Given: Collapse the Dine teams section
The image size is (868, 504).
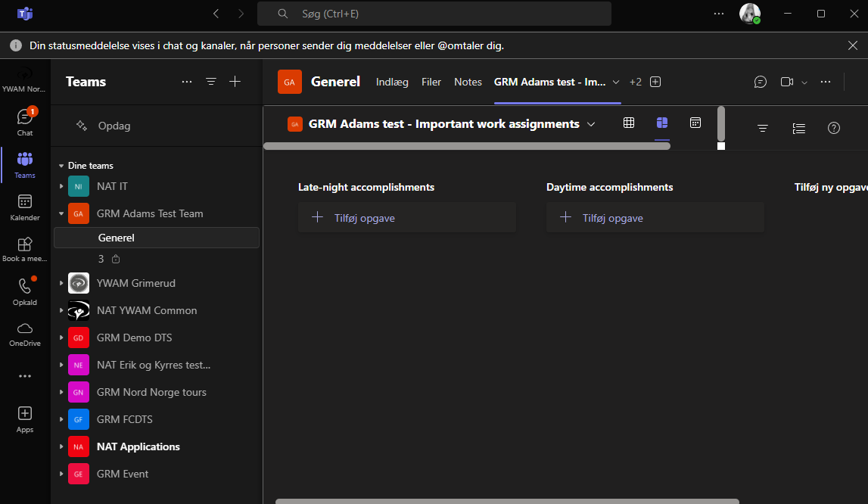Looking at the screenshot, I should 61,166.
